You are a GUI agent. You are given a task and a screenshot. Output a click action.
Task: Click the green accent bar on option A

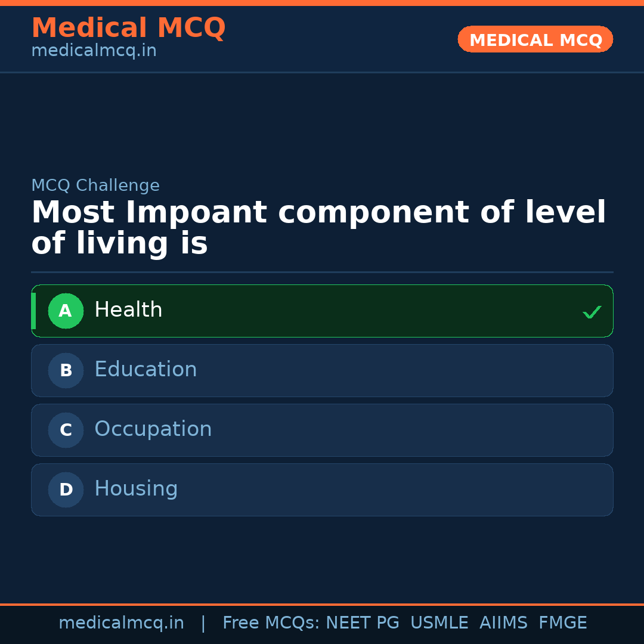click(x=35, y=311)
